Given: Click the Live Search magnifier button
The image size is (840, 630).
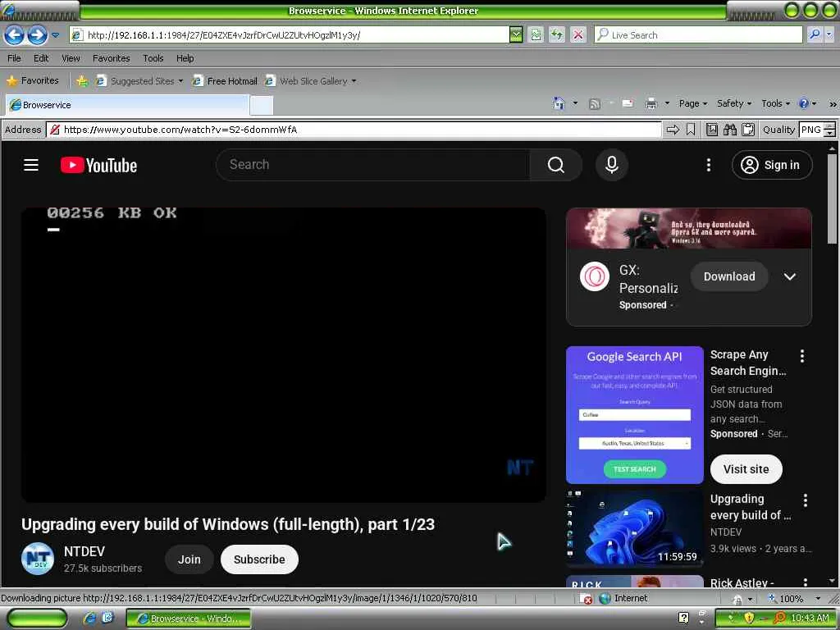Looking at the screenshot, I should tap(815, 34).
